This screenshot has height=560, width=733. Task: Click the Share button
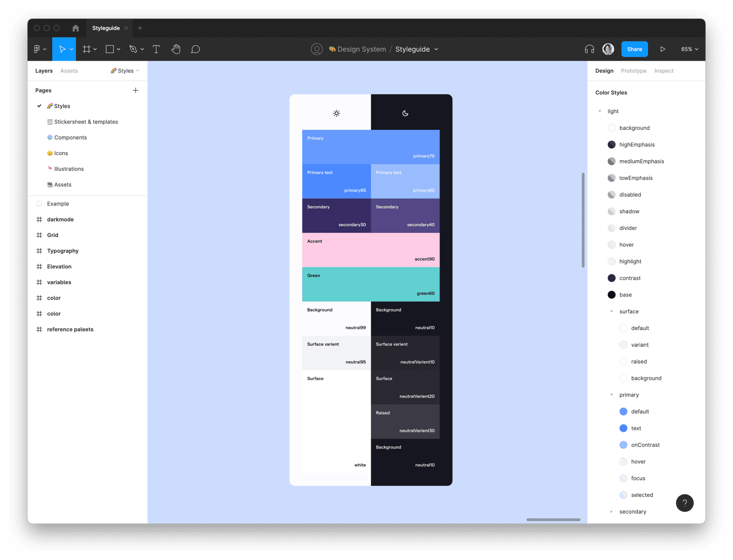[634, 49]
